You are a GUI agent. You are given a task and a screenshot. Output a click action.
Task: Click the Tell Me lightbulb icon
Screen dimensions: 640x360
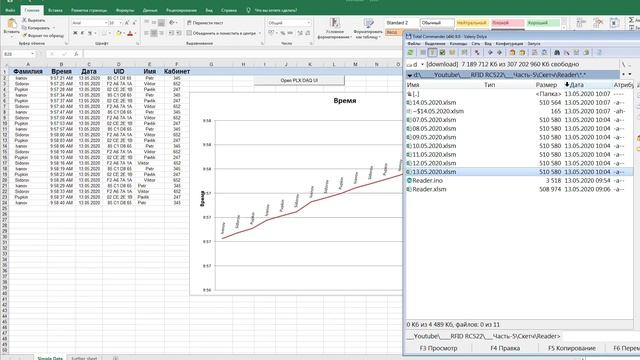[x=248, y=10]
